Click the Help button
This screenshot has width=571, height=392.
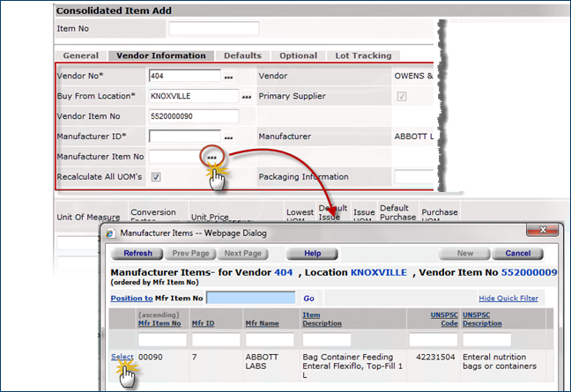(312, 254)
